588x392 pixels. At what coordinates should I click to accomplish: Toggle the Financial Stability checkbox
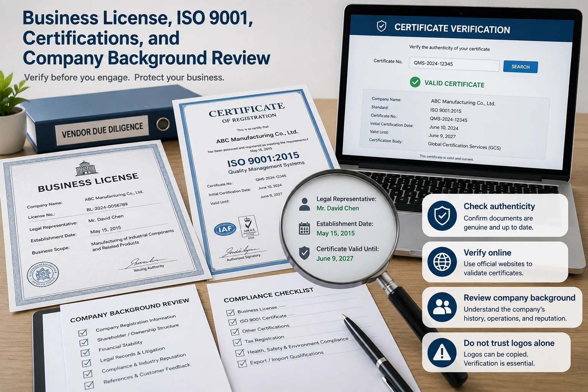tap(85, 352)
